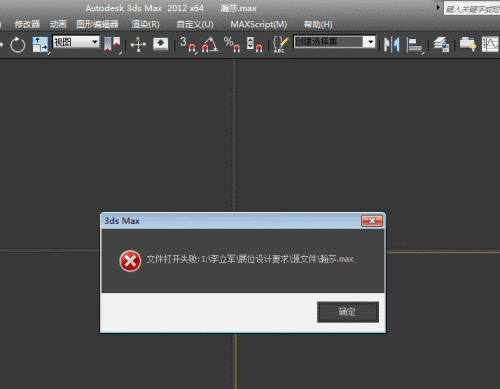Screen dimensions: 500x389
Task: Open the Layer Manager icon
Action: pyautogui.click(x=441, y=44)
